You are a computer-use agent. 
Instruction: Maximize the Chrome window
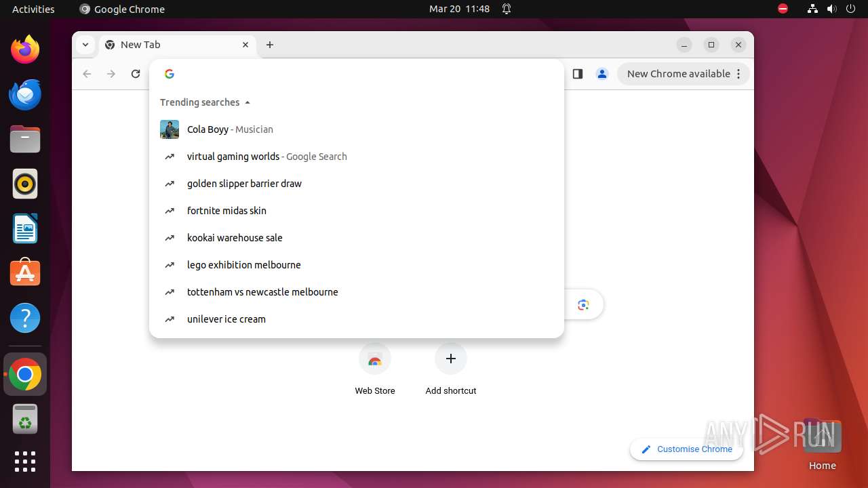[x=711, y=45]
